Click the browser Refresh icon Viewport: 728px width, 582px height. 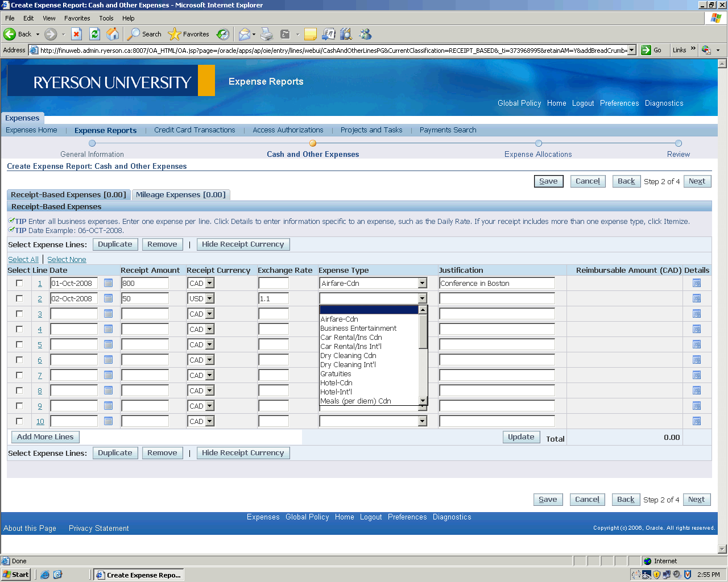(x=95, y=34)
